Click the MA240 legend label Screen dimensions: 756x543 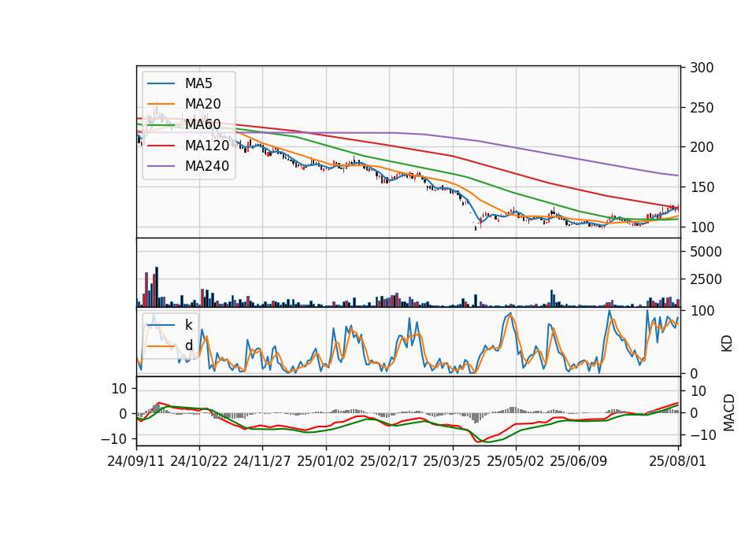point(207,166)
